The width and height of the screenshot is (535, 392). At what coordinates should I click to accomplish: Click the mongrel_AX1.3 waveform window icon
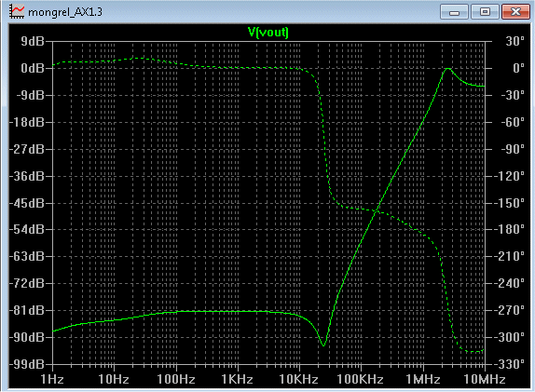coord(17,11)
